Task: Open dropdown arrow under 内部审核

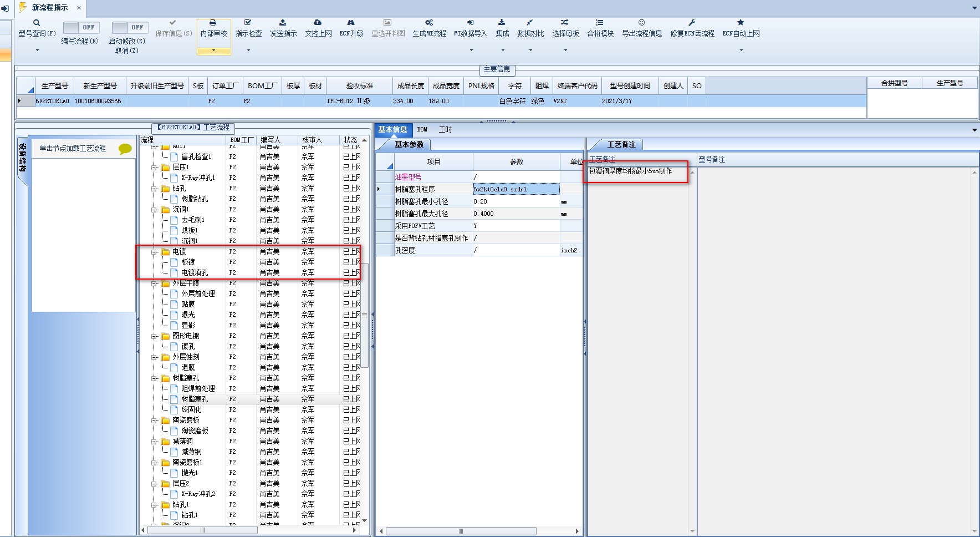Action: pyautogui.click(x=213, y=50)
